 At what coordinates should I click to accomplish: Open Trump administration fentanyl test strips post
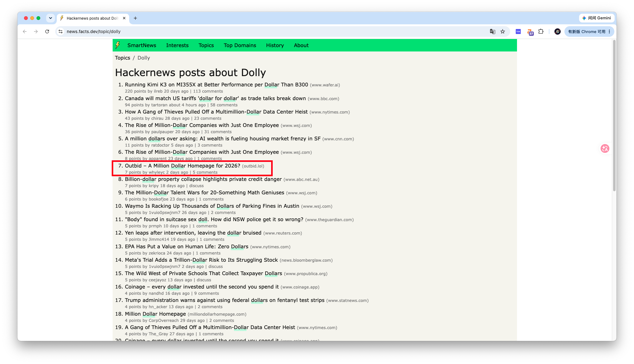(x=225, y=300)
